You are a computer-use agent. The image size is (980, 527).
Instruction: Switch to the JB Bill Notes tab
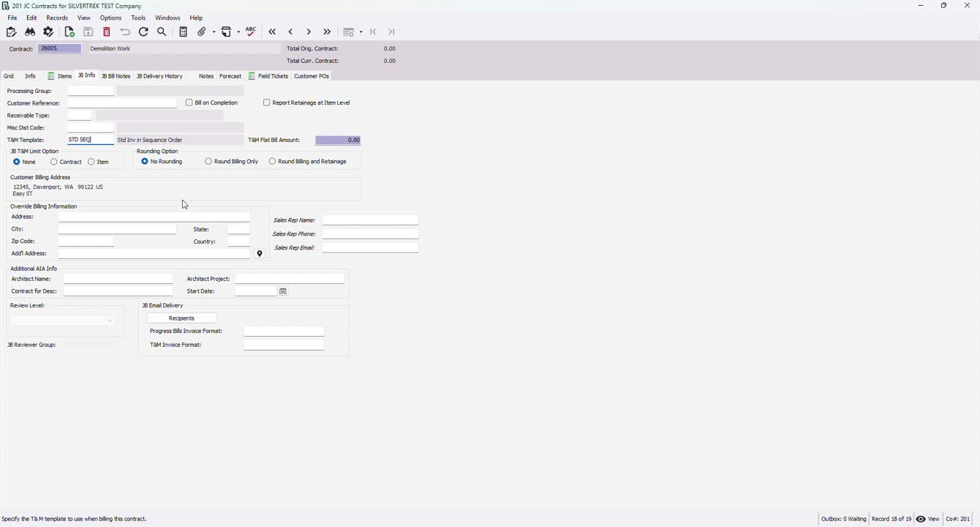pos(116,76)
